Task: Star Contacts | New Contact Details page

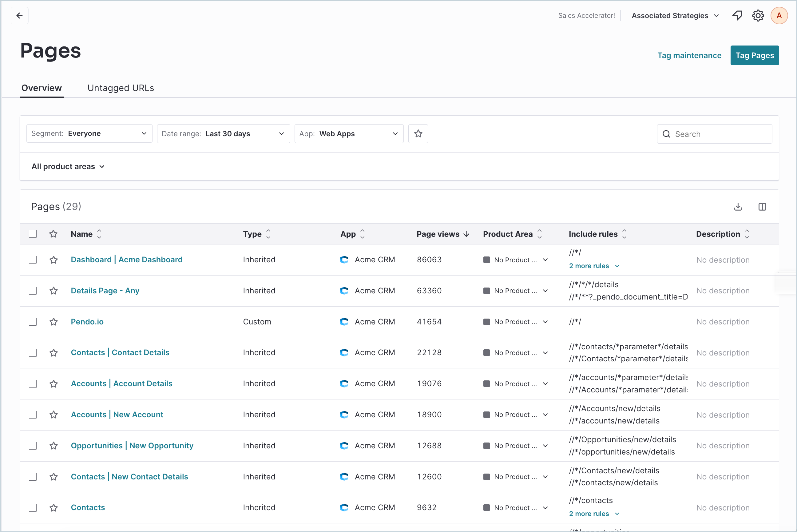Action: point(54,477)
